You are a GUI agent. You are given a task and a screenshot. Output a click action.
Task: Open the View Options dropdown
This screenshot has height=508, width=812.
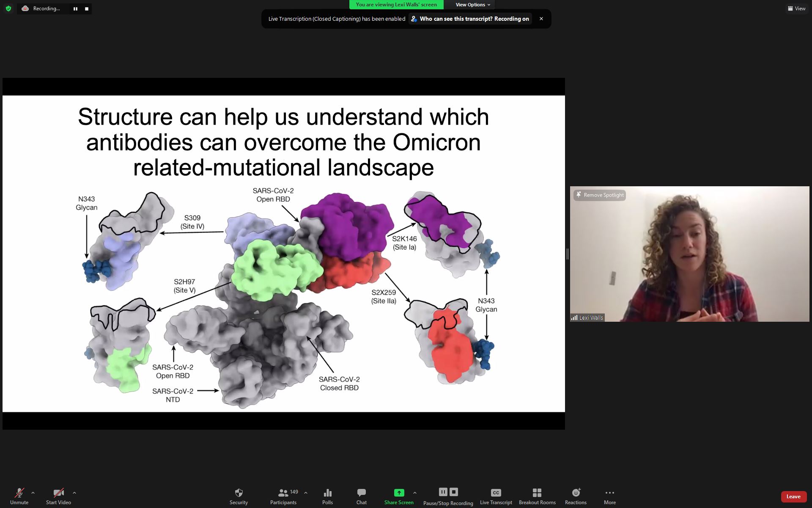coord(473,5)
